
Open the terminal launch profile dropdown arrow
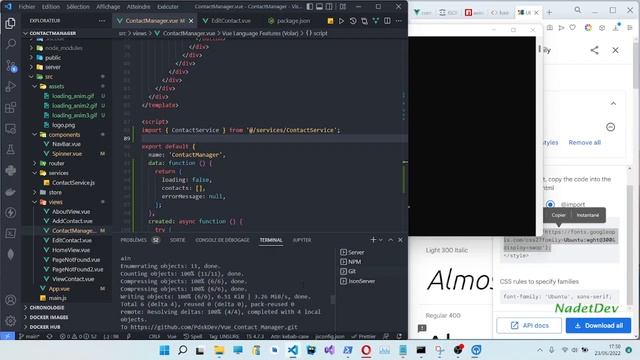click(x=380, y=240)
